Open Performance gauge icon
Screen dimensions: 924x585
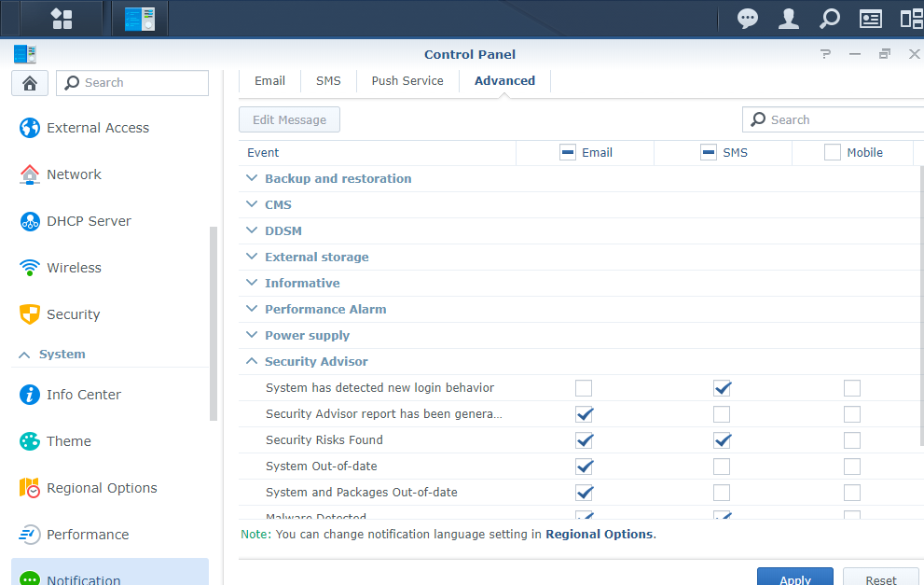(30, 535)
